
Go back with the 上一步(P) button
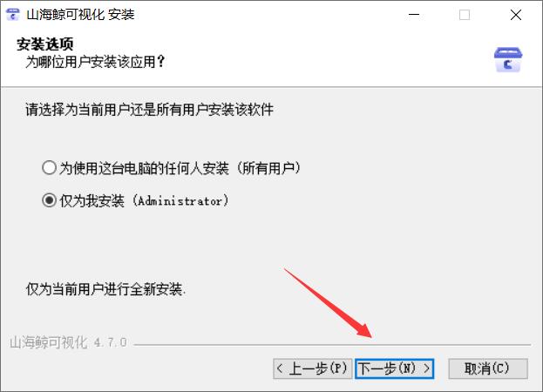click(312, 368)
